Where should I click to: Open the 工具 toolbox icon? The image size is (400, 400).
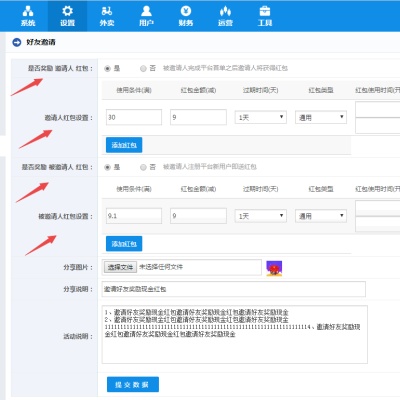tap(265, 11)
